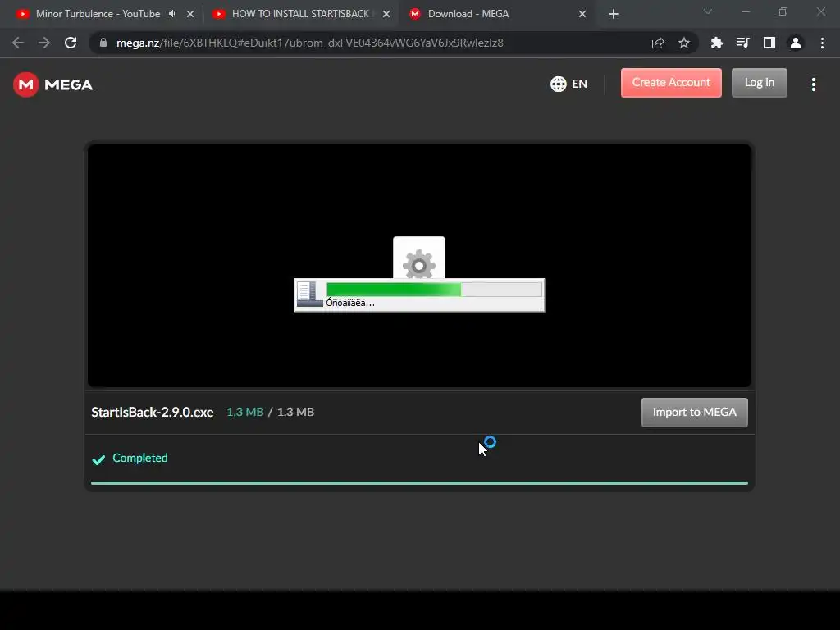
Task: Toggle the browser side panel icon
Action: [769, 43]
